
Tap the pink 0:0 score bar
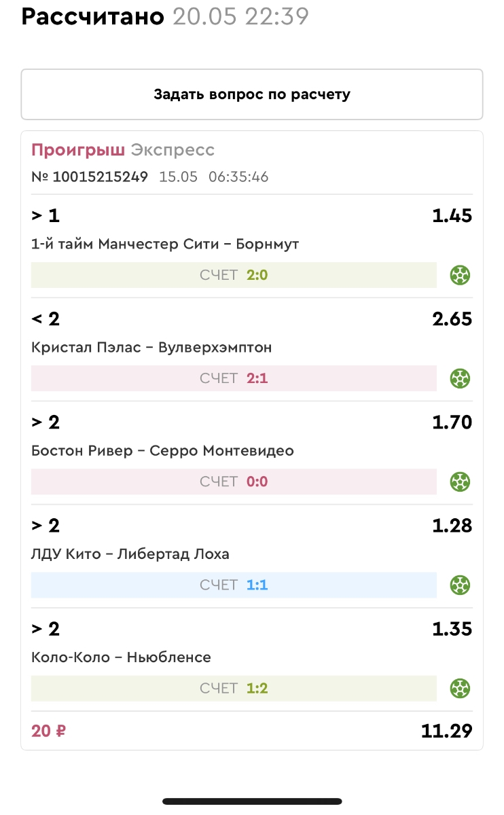pos(234,482)
